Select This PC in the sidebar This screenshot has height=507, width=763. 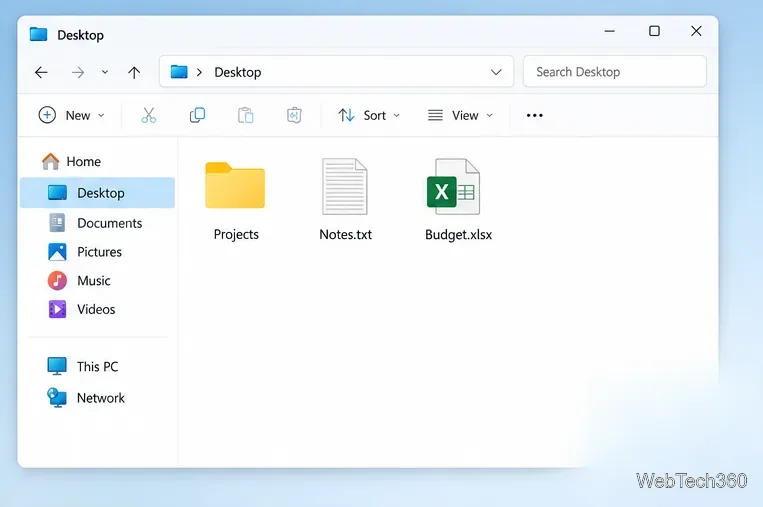pos(83,366)
